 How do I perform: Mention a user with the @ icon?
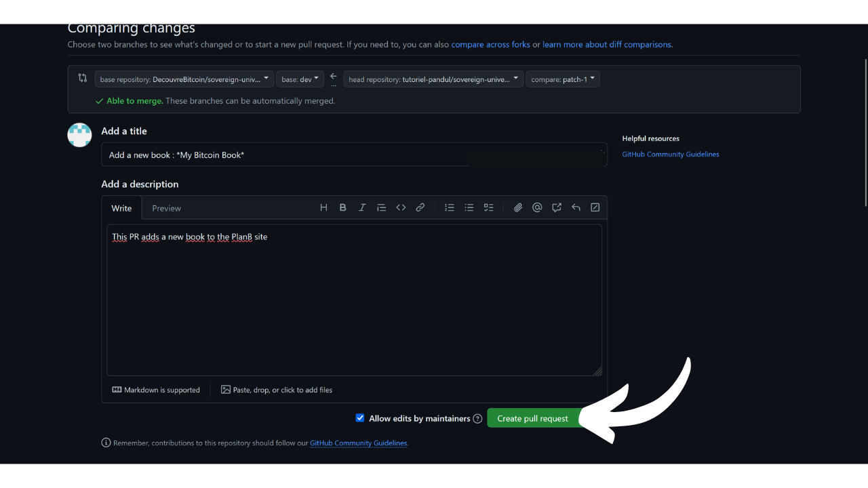(x=537, y=207)
